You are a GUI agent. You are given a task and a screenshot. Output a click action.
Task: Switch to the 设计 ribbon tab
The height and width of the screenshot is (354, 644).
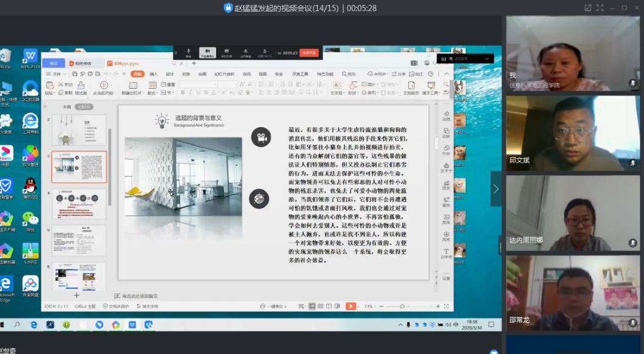pyautogui.click(x=170, y=74)
